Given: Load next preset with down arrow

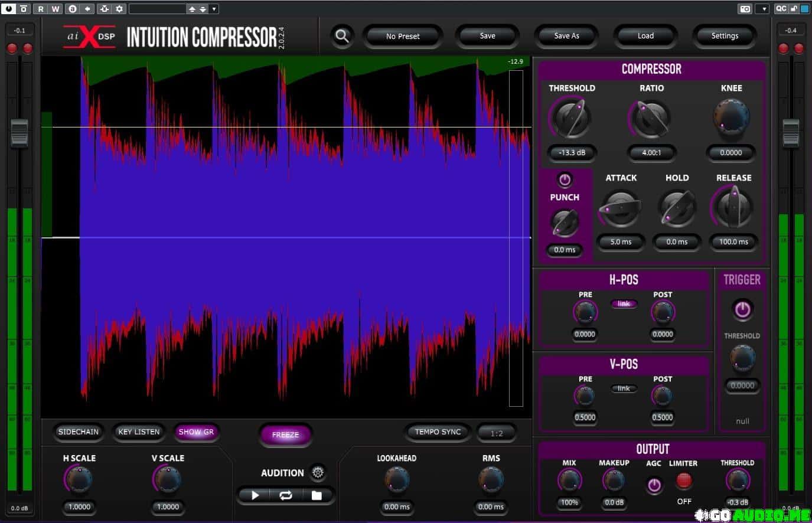Looking at the screenshot, I should coord(203,9).
